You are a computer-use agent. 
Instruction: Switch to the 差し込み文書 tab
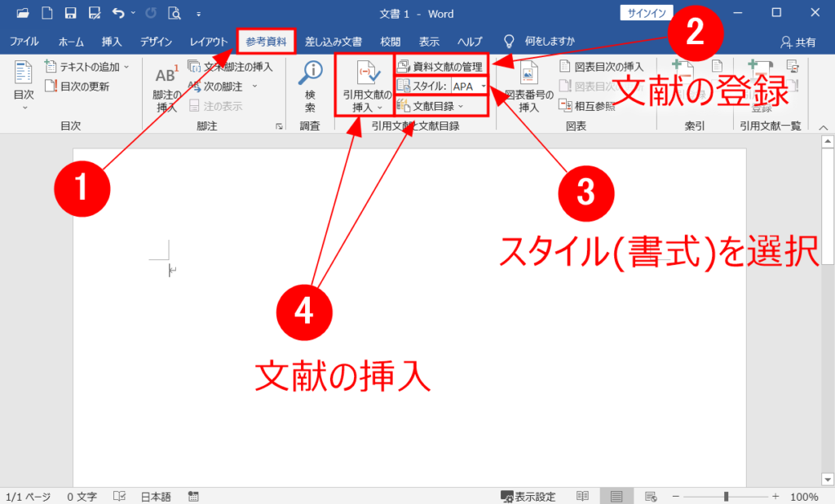click(334, 42)
